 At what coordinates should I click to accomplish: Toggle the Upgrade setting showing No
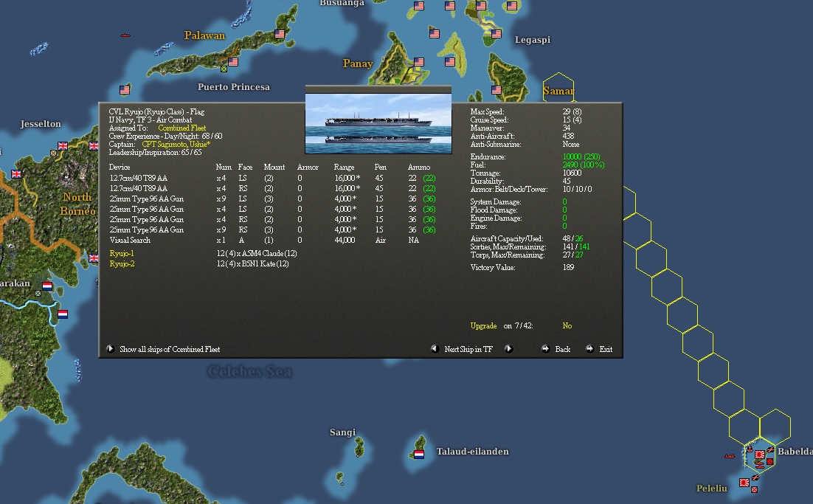[567, 325]
